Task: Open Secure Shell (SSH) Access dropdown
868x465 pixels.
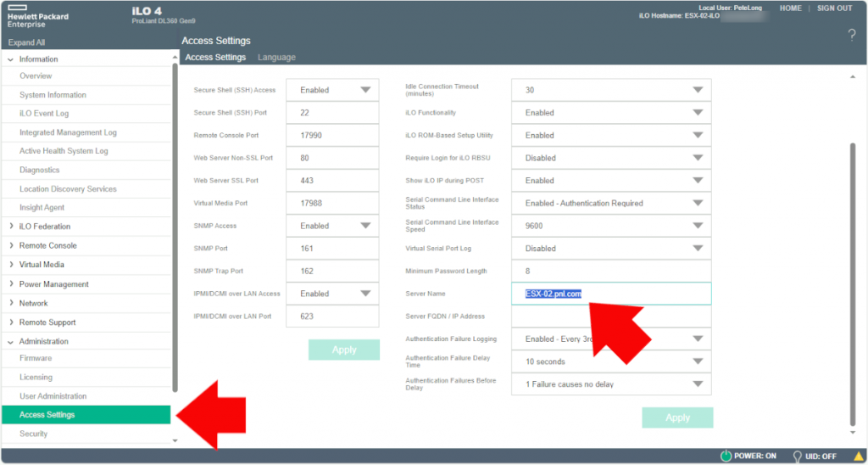Action: (365, 90)
